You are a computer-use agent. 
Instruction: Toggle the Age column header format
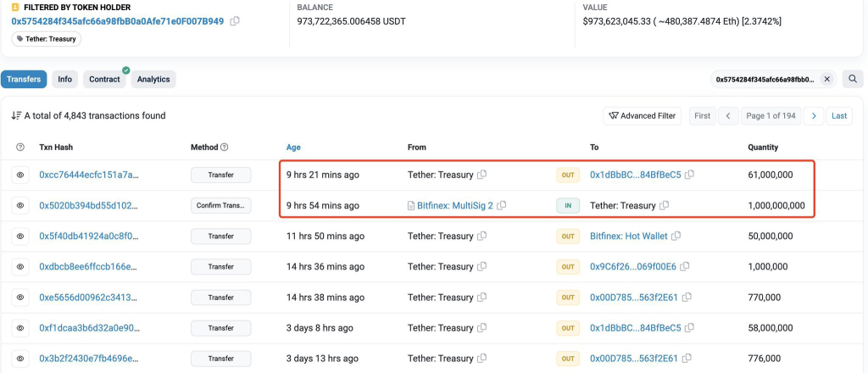tap(293, 148)
